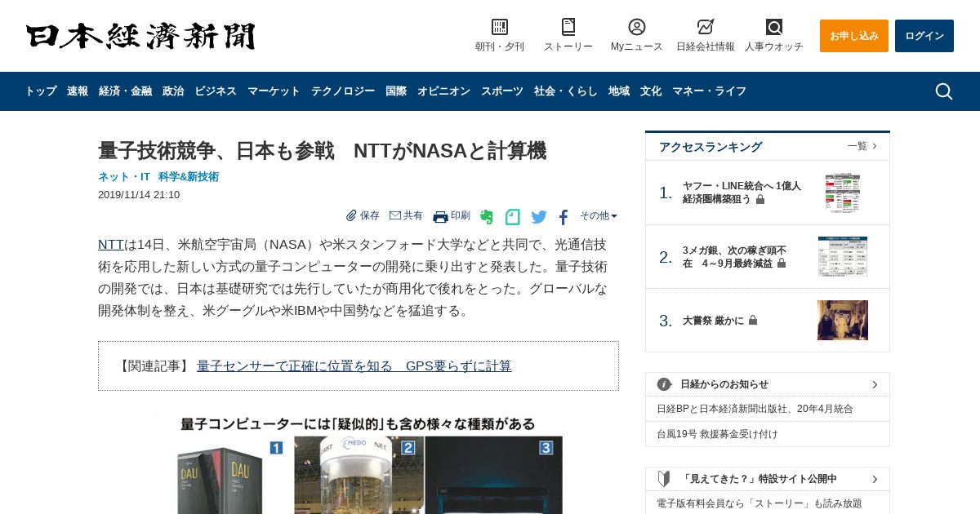Share article on Facebook

coord(563,217)
